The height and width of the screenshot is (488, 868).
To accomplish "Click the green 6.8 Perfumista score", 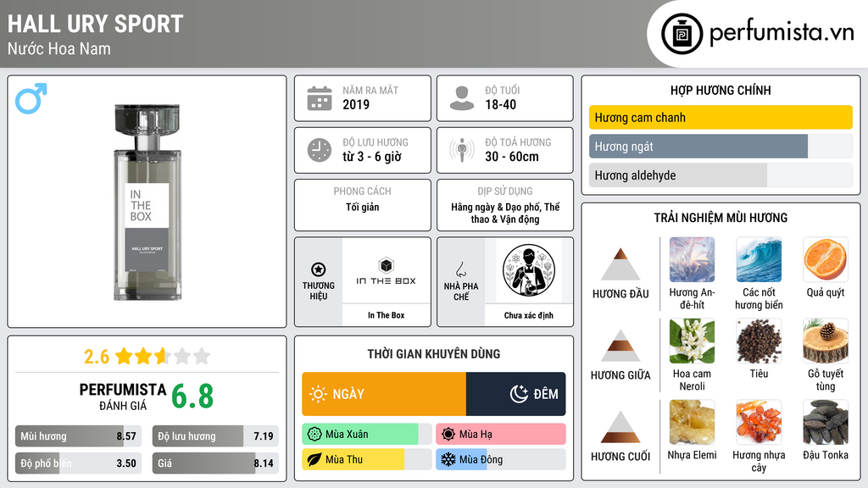I will [x=192, y=396].
